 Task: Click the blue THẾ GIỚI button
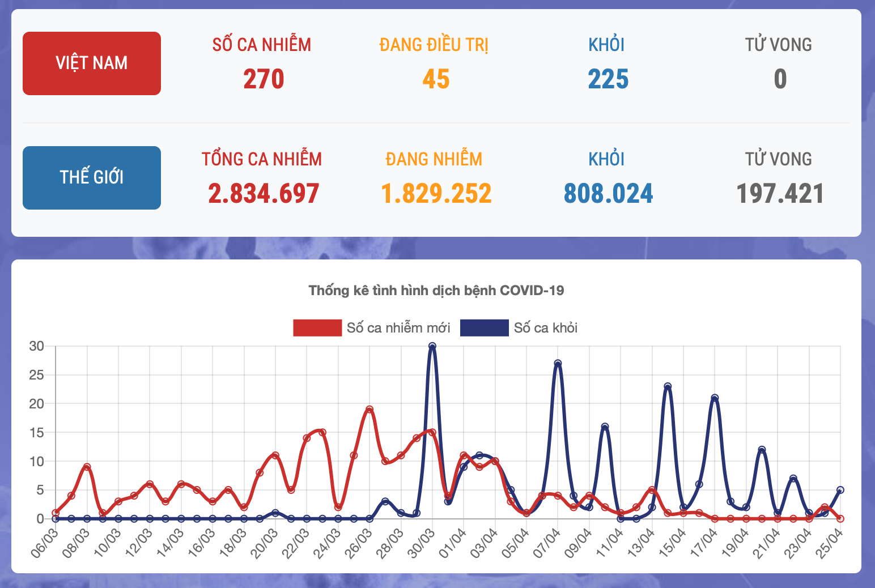pyautogui.click(x=92, y=178)
